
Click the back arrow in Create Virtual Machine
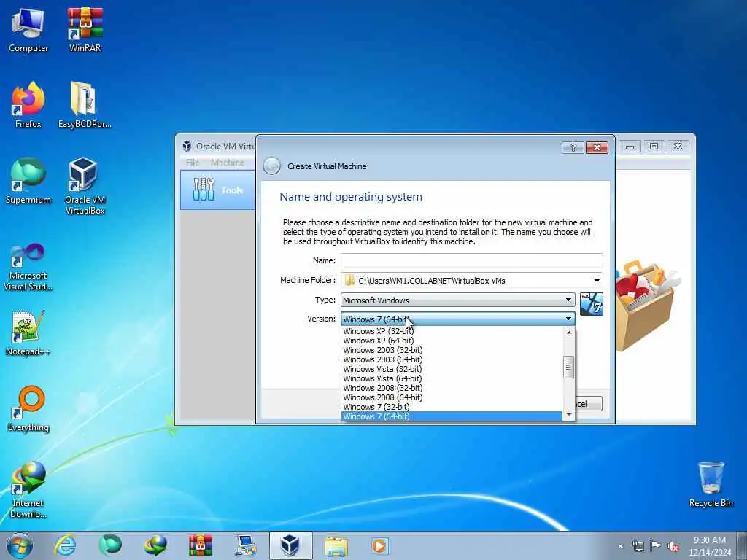tap(271, 166)
